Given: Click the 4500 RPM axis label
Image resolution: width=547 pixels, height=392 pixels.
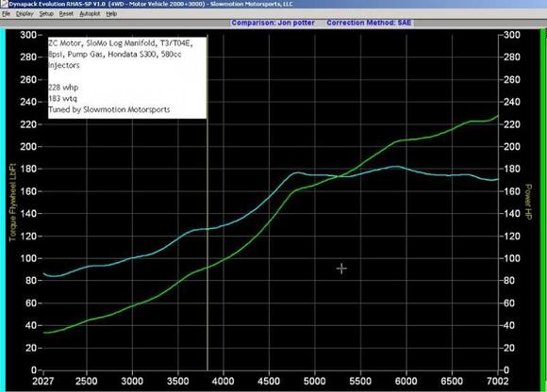Looking at the screenshot, I should click(x=269, y=381).
